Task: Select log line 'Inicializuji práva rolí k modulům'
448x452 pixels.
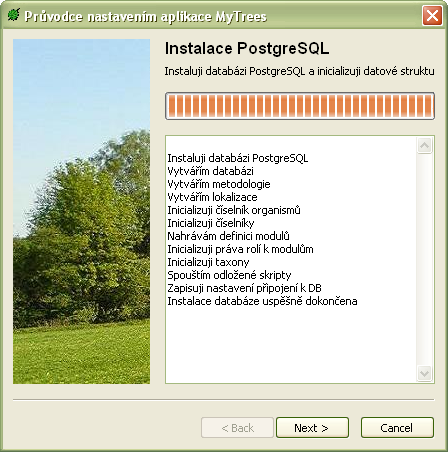Action: point(240,249)
